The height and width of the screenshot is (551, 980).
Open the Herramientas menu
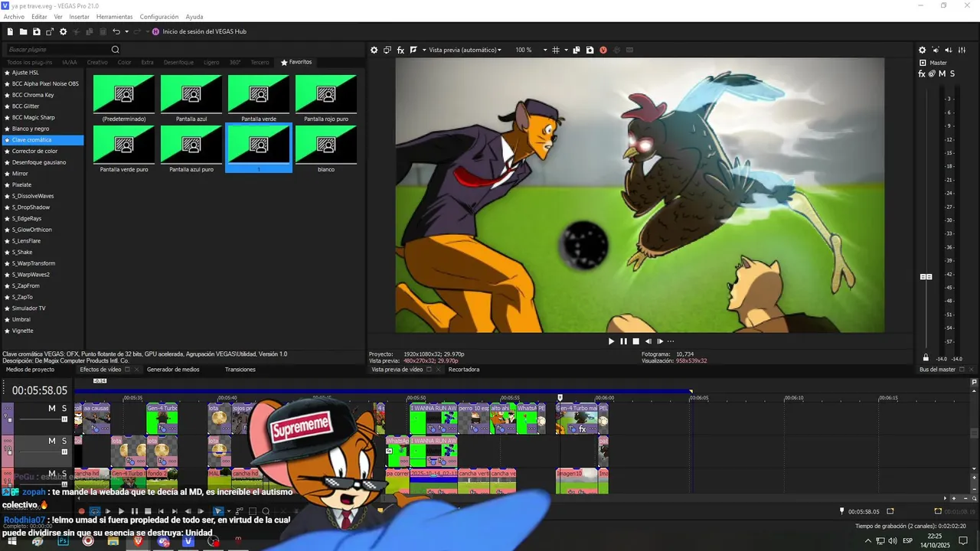click(114, 17)
